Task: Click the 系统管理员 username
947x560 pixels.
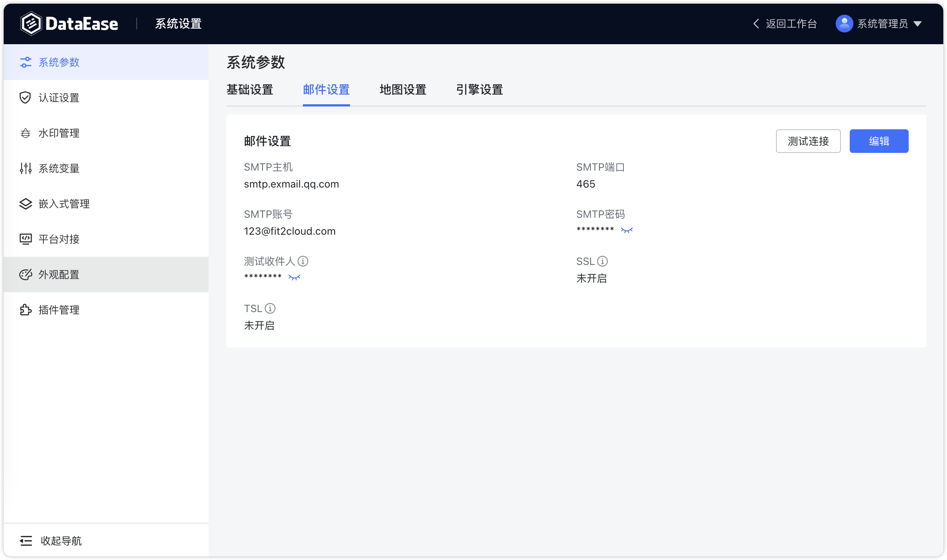Action: [883, 24]
